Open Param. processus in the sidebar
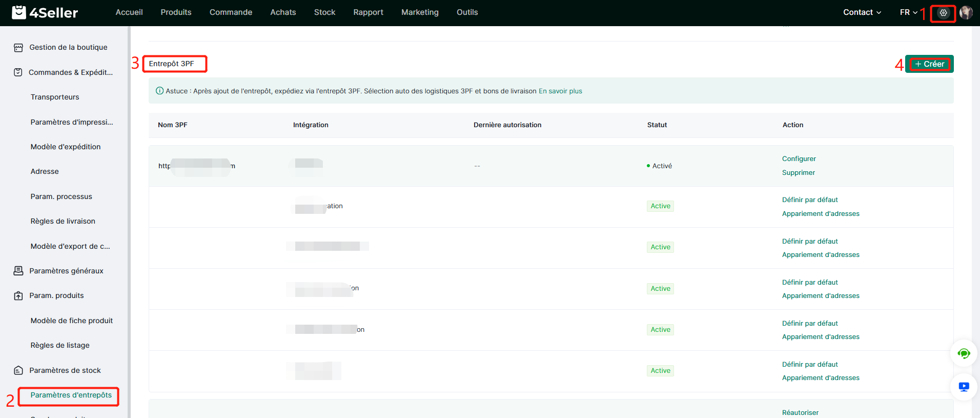Screen dimensions: 980x418 pyautogui.click(x=62, y=196)
